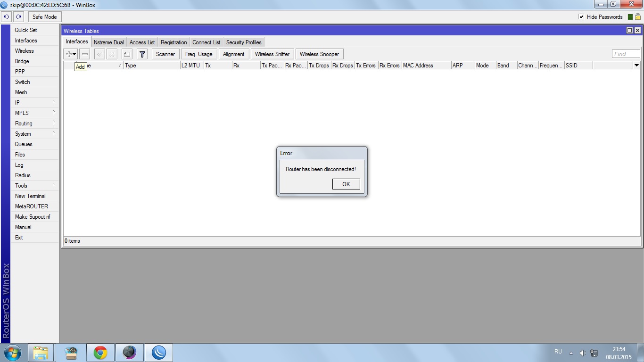Open the Bridge menu item

[35, 61]
